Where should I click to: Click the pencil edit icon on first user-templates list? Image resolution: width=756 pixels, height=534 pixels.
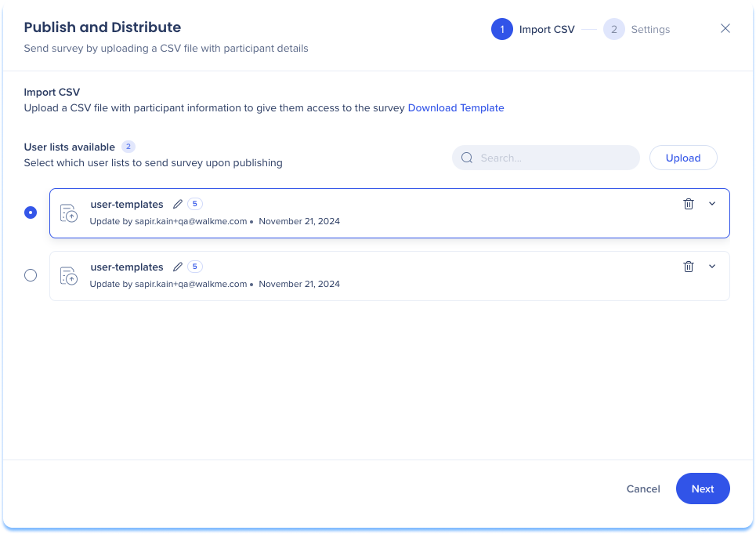pyautogui.click(x=178, y=204)
